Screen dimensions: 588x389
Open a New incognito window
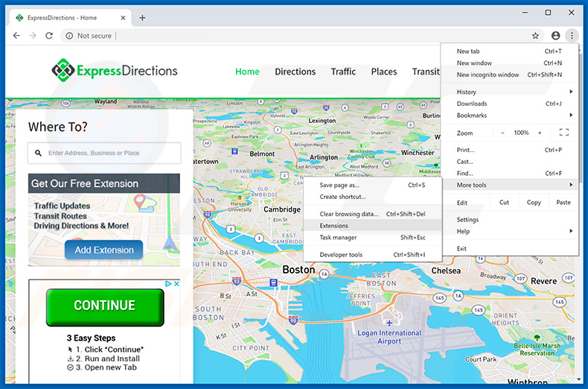point(510,75)
